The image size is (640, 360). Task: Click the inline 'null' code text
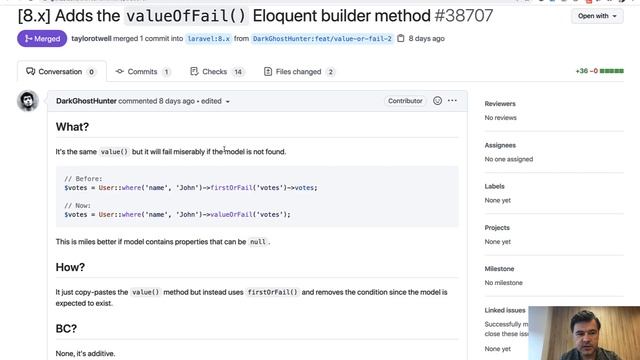click(x=258, y=242)
